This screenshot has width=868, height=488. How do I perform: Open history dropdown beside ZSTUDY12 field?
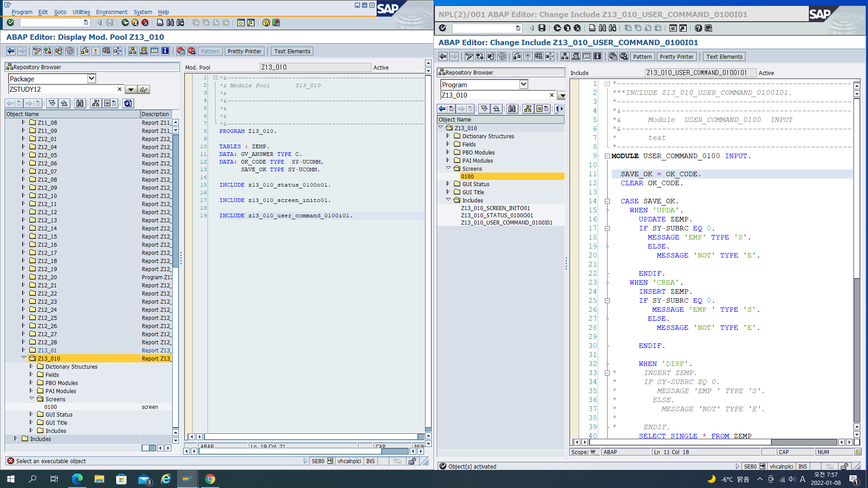[131, 89]
